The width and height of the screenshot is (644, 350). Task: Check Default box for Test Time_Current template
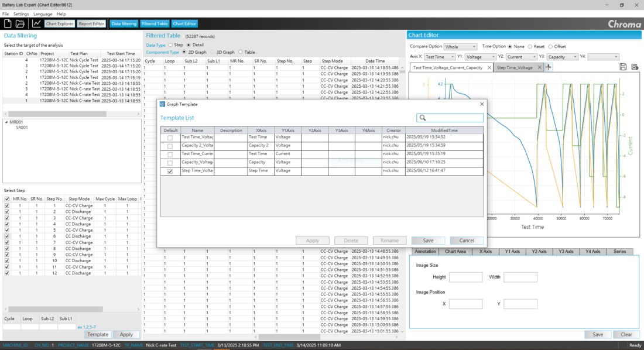pyautogui.click(x=170, y=155)
